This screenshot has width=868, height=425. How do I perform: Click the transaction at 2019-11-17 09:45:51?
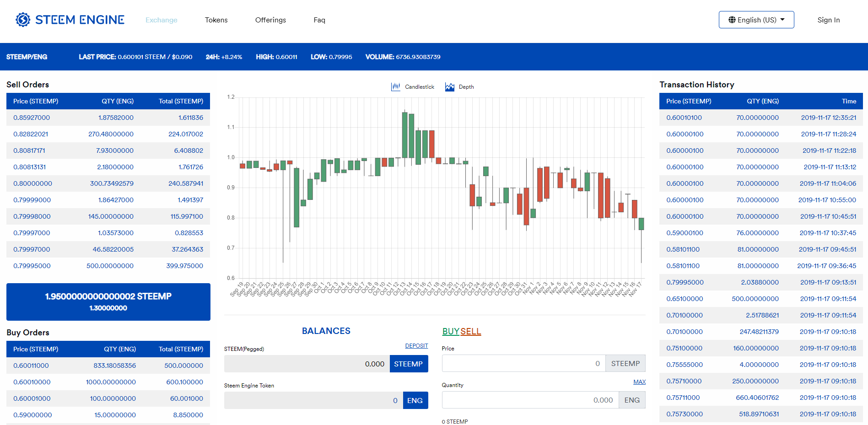(x=761, y=249)
